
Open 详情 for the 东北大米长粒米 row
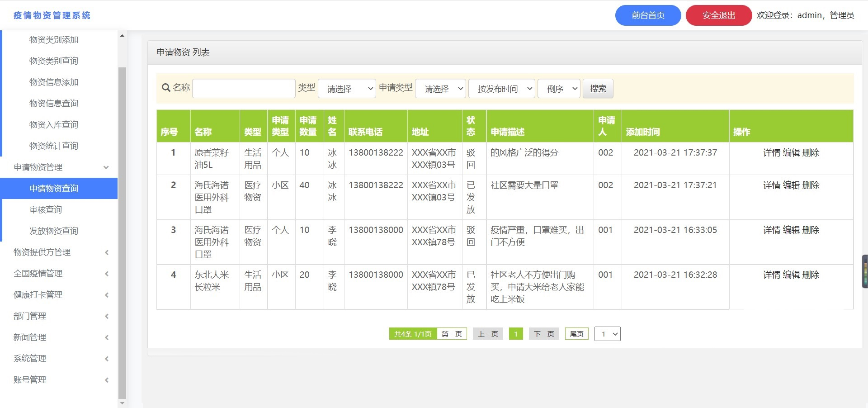tap(772, 275)
